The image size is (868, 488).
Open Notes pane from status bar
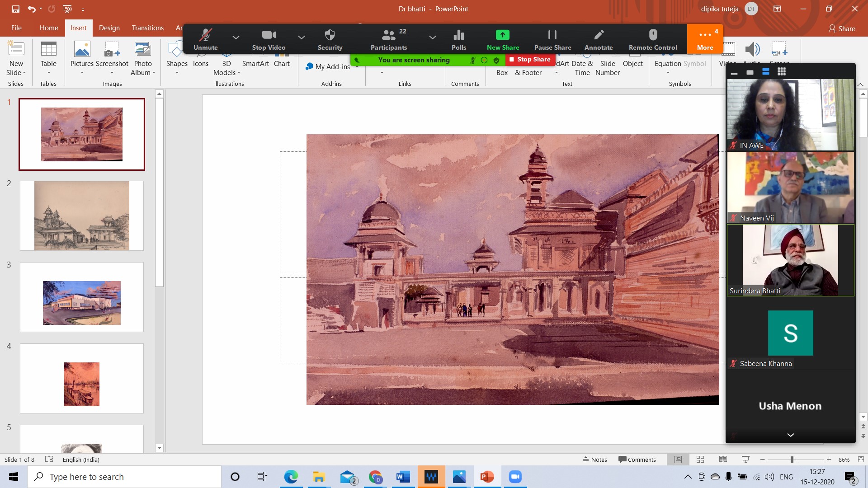pyautogui.click(x=594, y=460)
